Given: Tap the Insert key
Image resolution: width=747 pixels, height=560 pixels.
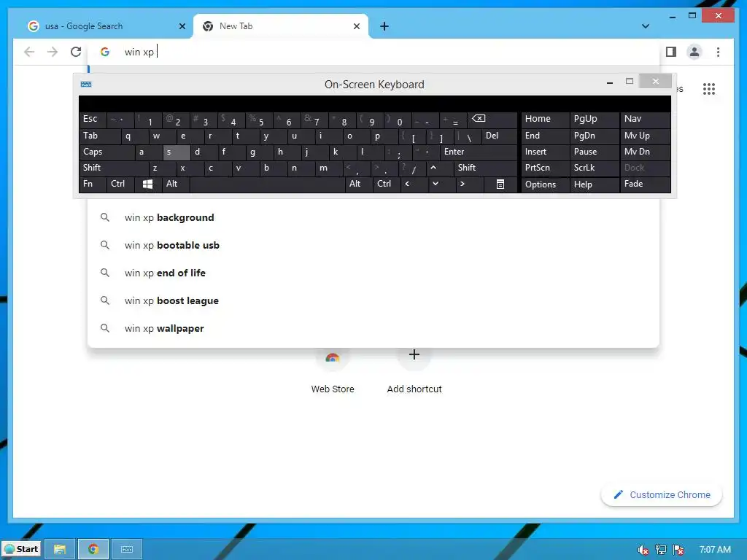Looking at the screenshot, I should click(x=545, y=152).
